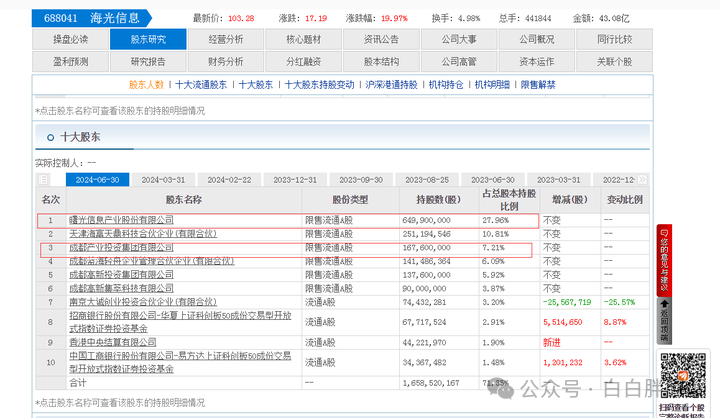Click the 变动比例 column header

tap(624, 200)
